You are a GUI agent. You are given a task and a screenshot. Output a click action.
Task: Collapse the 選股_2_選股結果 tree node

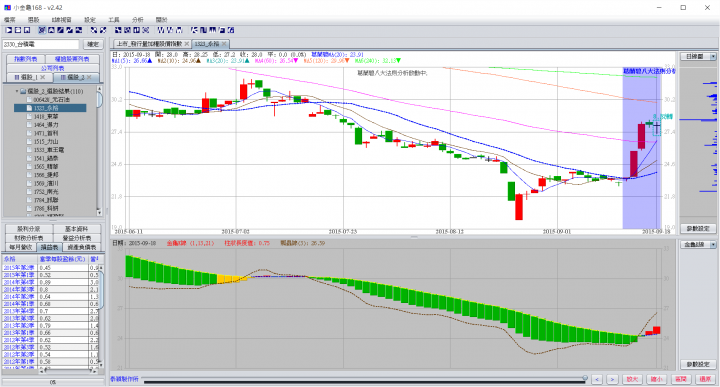coord(17,91)
